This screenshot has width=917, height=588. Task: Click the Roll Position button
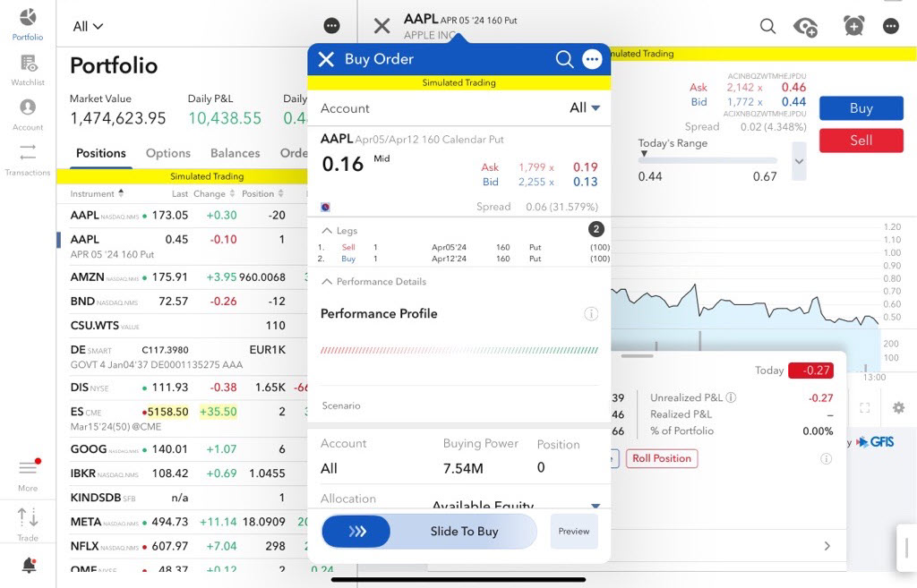662,458
